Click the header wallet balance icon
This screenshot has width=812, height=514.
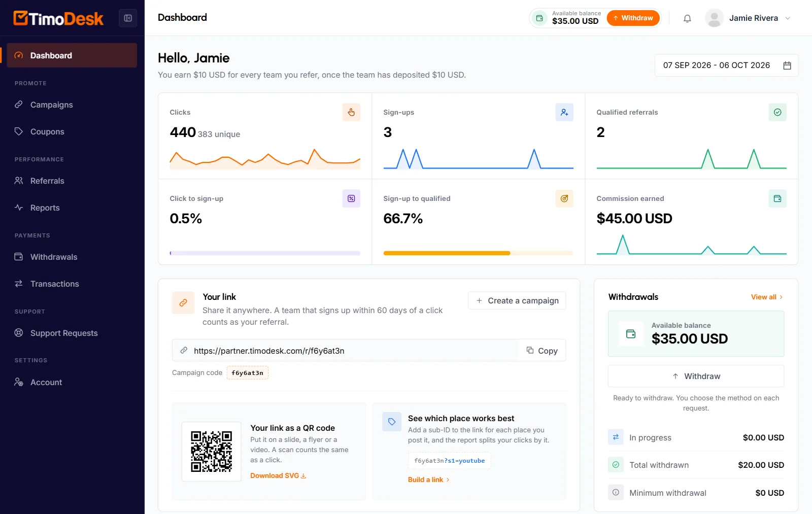pyautogui.click(x=539, y=18)
